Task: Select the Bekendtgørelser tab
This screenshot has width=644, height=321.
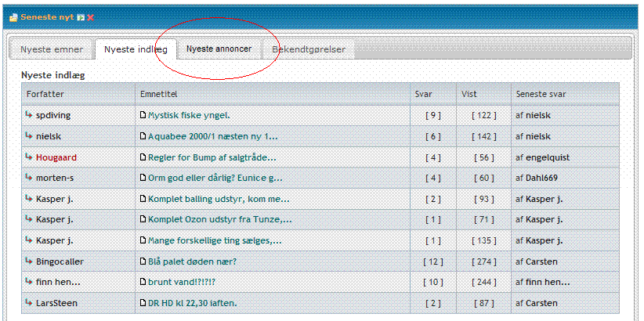Action: (308, 49)
